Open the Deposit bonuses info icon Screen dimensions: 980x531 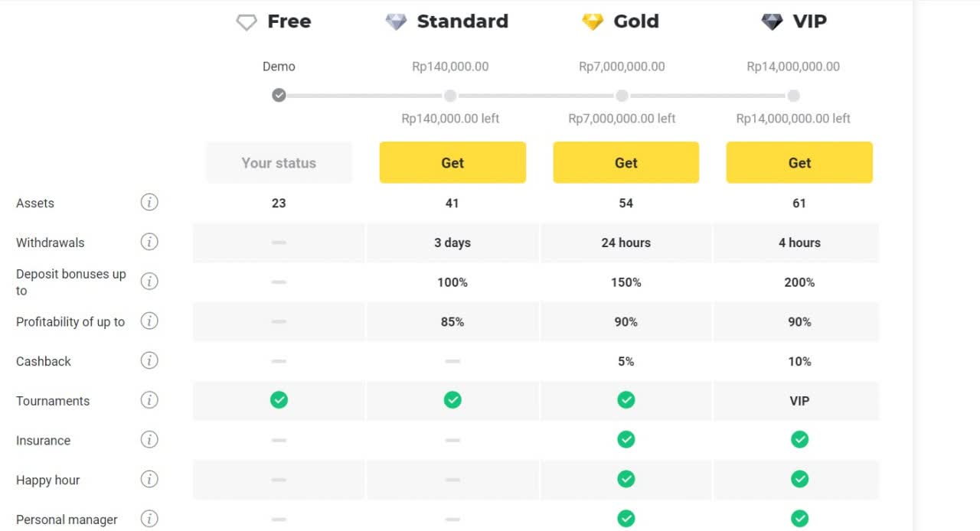click(149, 282)
